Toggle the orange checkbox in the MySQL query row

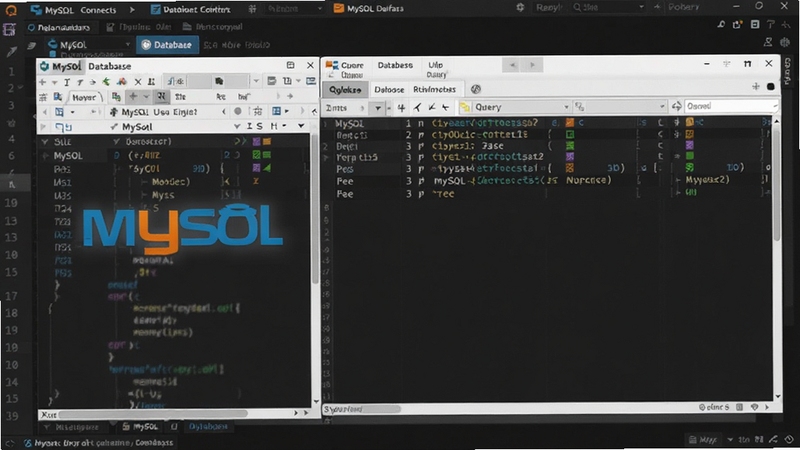click(570, 122)
